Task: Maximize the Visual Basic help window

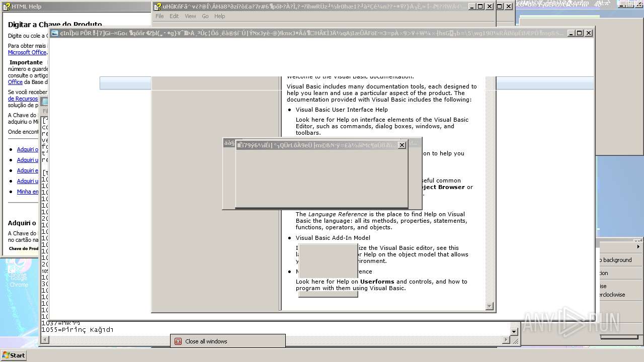Action: tap(480, 7)
